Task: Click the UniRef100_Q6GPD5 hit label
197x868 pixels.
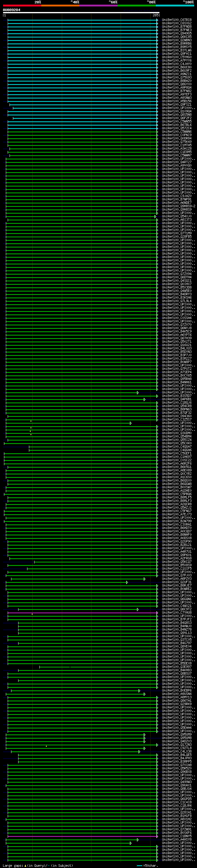Action: [x=177, y=799]
